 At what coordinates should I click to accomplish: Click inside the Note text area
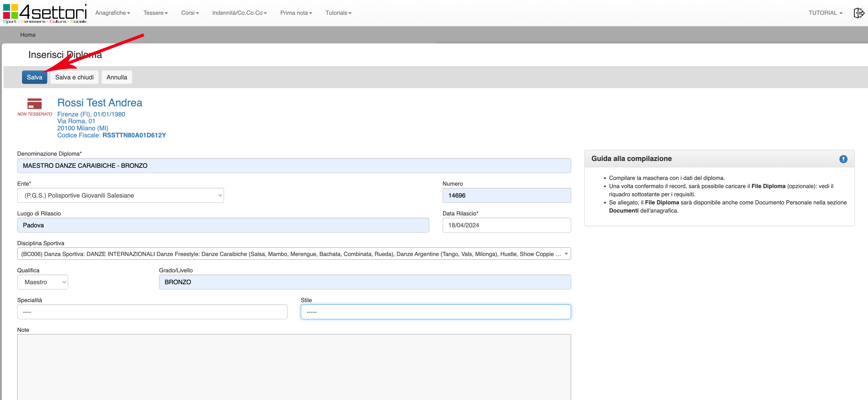click(294, 367)
